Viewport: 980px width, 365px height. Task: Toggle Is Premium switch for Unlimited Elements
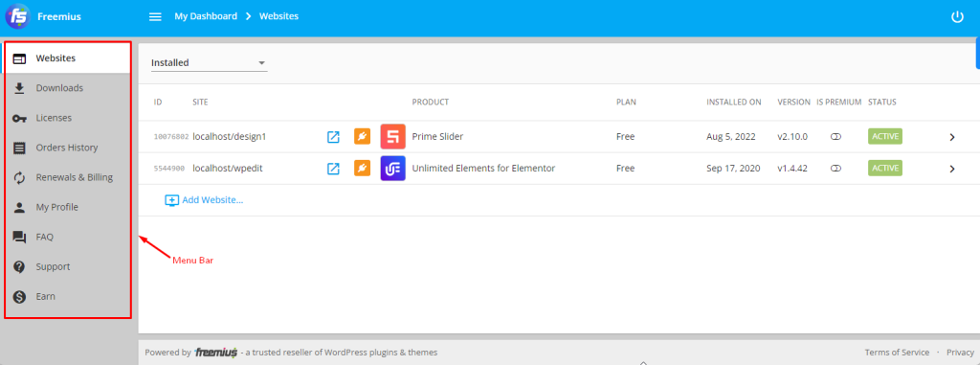(836, 169)
